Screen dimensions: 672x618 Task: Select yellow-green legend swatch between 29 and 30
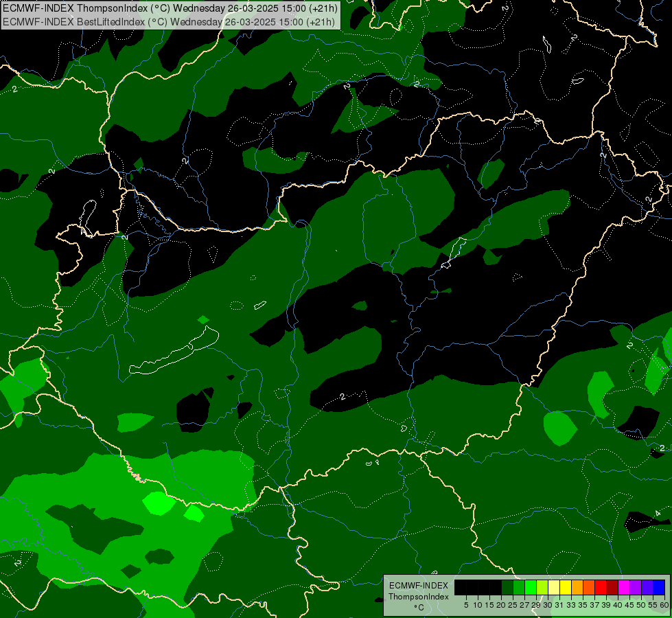click(542, 587)
